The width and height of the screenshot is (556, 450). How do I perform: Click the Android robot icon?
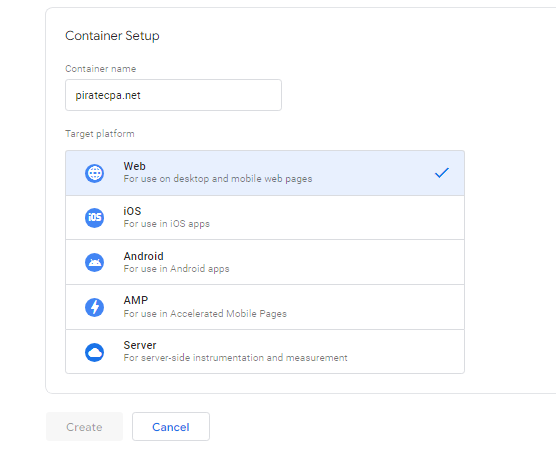pyautogui.click(x=94, y=262)
